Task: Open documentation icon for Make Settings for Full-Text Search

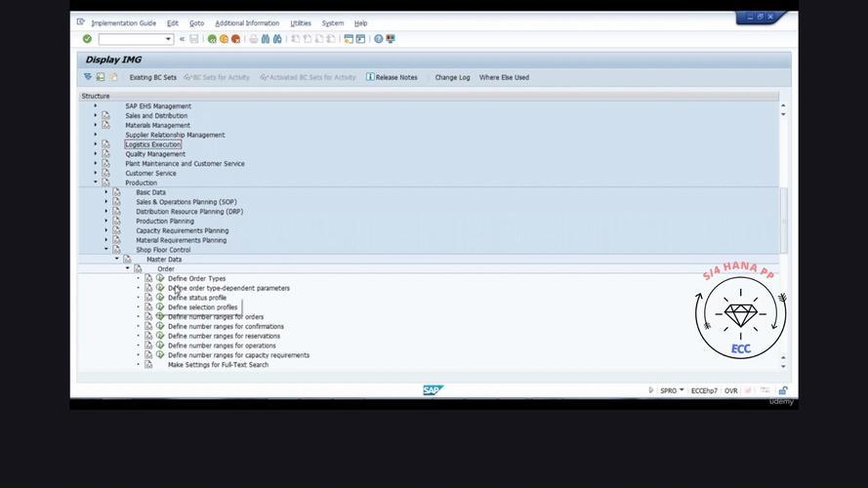Action: click(148, 365)
